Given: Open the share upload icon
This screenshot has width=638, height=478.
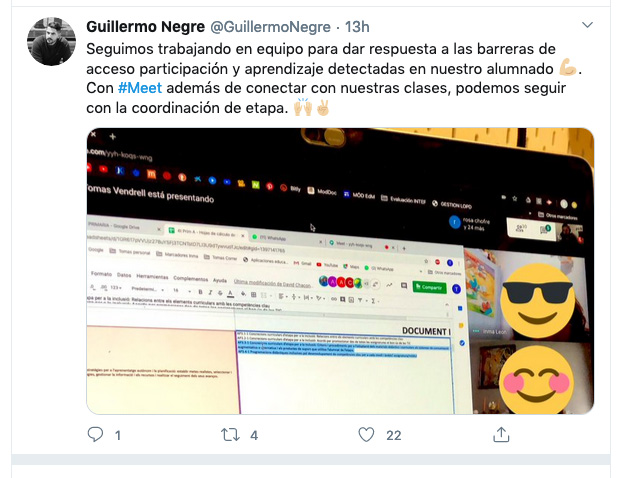Looking at the screenshot, I should click(x=501, y=434).
